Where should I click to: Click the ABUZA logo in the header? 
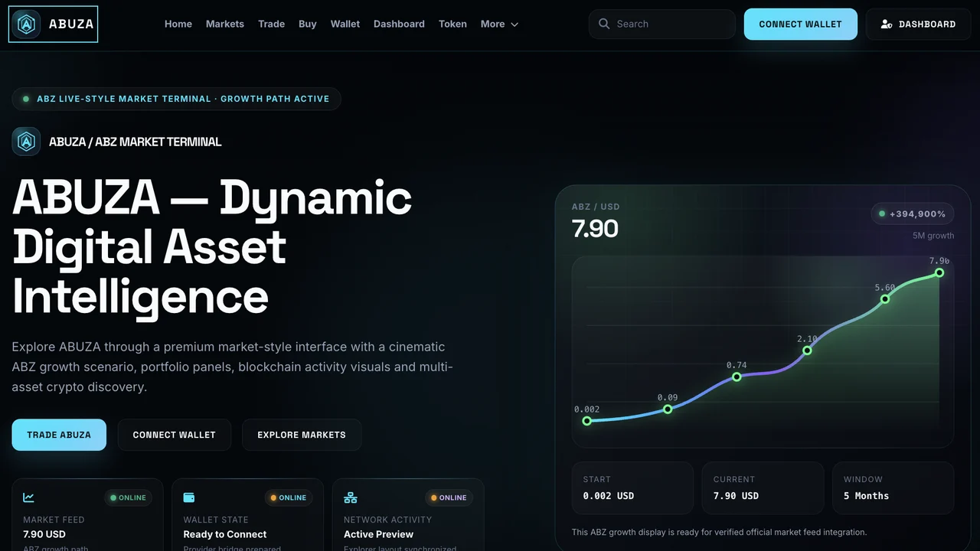pos(53,24)
